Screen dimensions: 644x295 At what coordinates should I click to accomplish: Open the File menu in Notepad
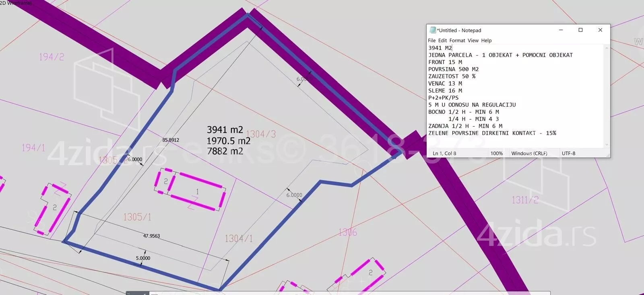point(431,41)
